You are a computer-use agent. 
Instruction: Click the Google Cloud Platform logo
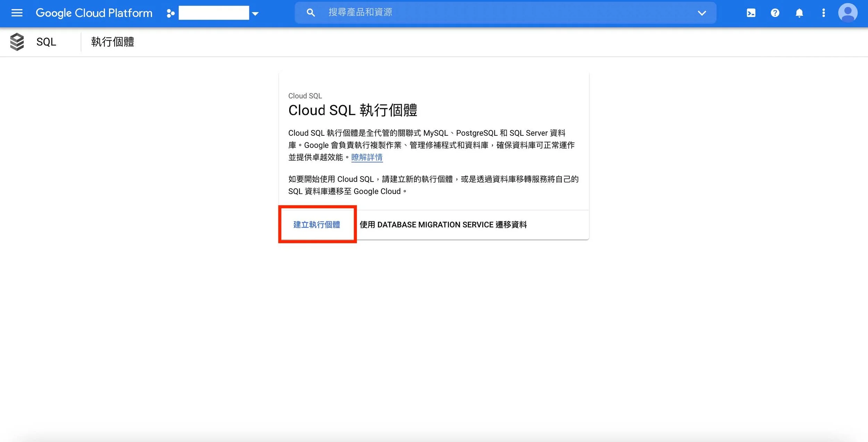click(94, 13)
